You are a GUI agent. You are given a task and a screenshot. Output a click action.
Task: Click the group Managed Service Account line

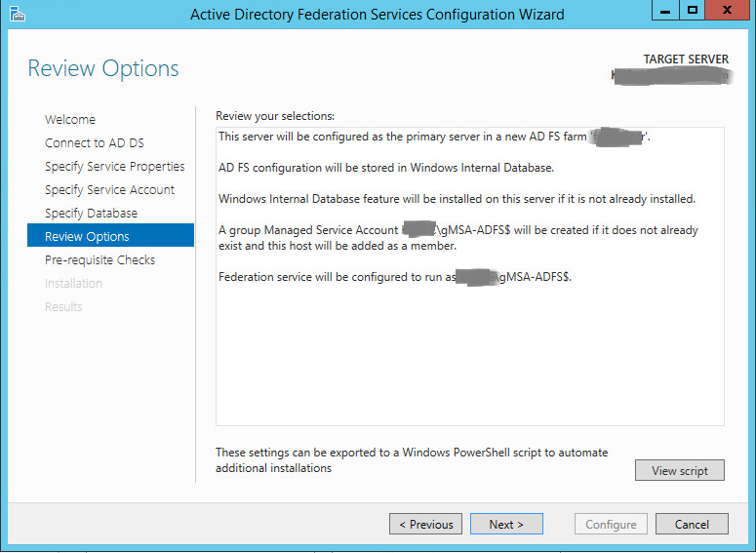click(458, 238)
